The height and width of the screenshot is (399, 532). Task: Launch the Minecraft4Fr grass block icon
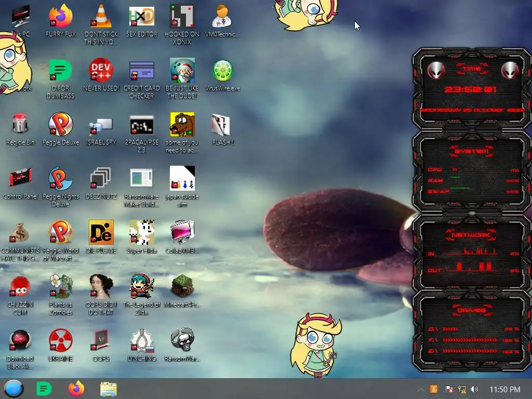pos(182,286)
